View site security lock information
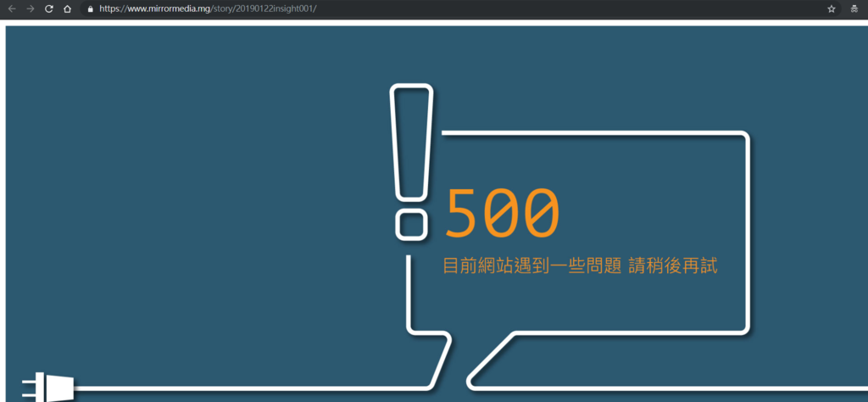Image resolution: width=868 pixels, height=402 pixels. click(91, 8)
